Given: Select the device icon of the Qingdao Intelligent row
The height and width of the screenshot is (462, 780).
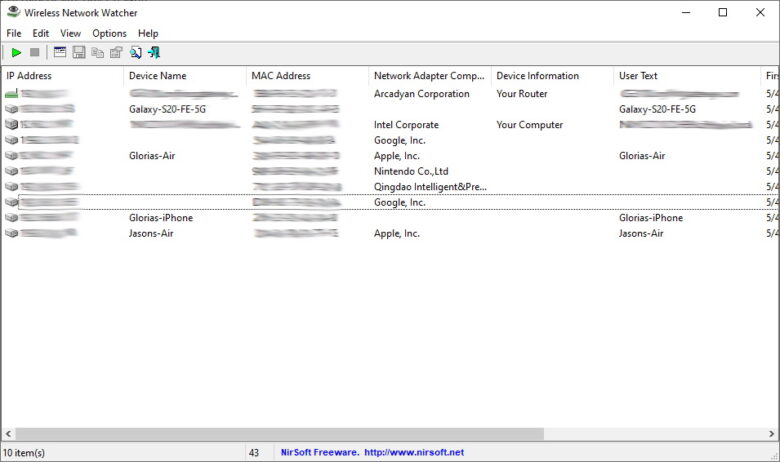Looking at the screenshot, I should [x=11, y=186].
